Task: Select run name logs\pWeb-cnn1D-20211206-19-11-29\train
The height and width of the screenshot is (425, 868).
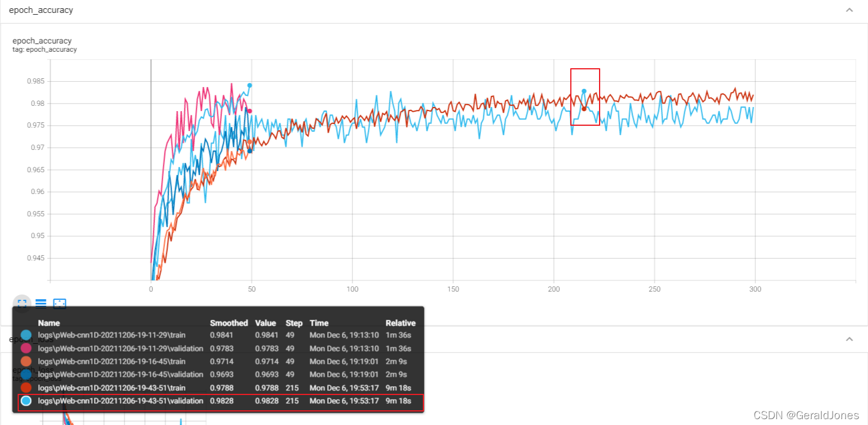Action: [x=112, y=335]
